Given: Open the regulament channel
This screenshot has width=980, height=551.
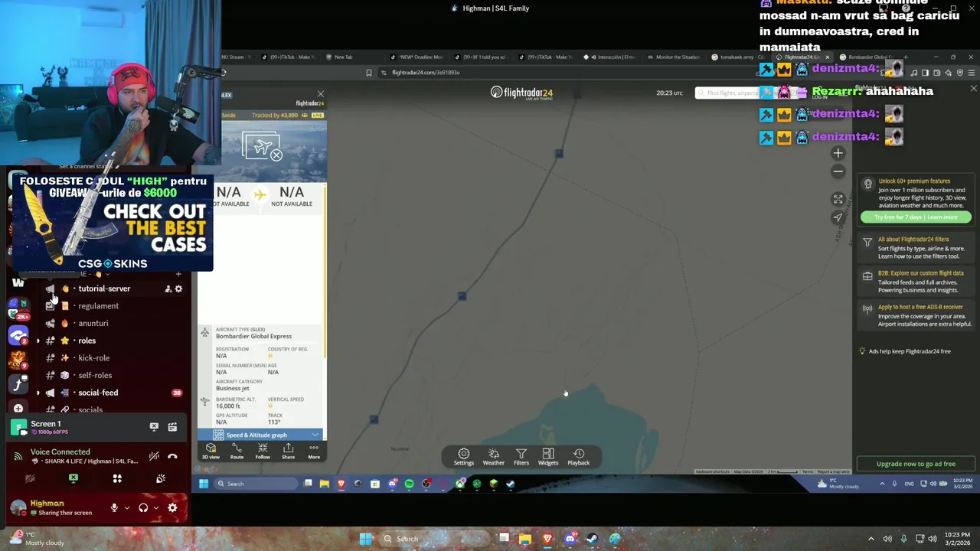Looking at the screenshot, I should [x=98, y=306].
